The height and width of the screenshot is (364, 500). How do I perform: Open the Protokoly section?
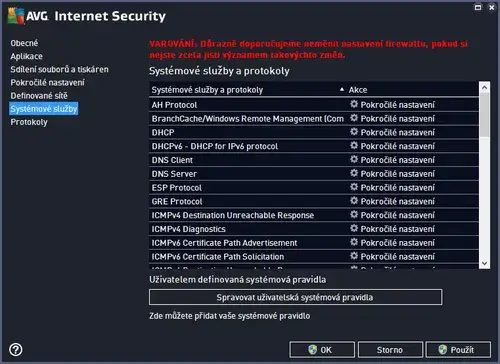pyautogui.click(x=29, y=122)
